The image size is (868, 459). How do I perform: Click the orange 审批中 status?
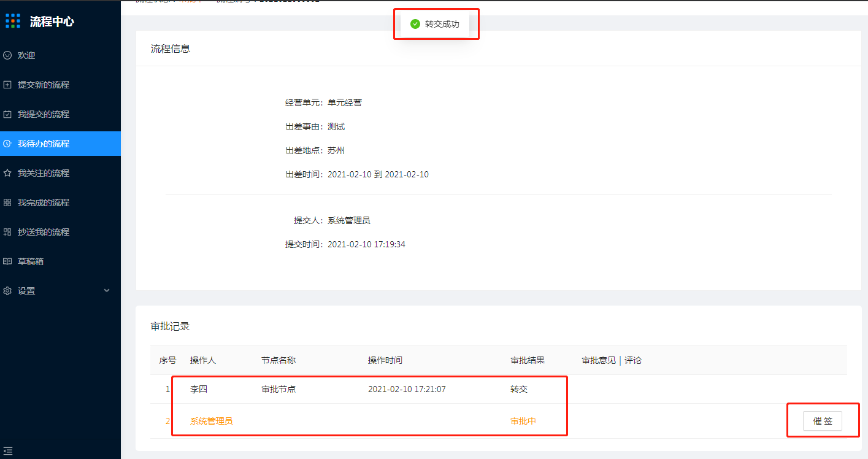[x=523, y=421]
